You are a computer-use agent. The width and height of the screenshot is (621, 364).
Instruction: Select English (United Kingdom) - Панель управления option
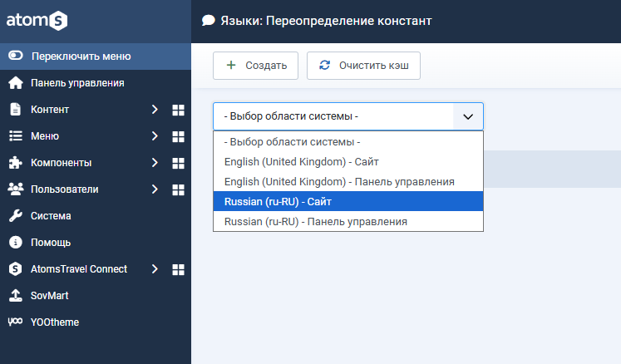pyautogui.click(x=348, y=181)
